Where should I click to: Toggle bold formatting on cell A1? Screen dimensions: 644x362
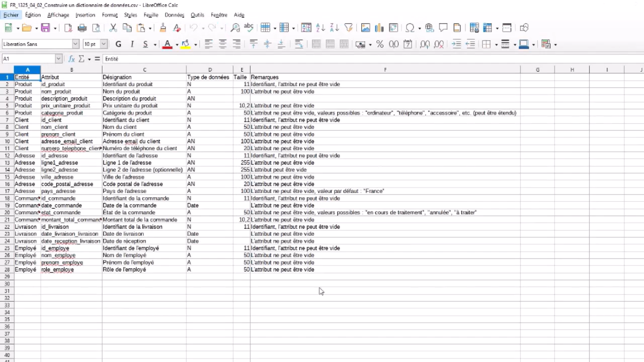click(x=118, y=44)
